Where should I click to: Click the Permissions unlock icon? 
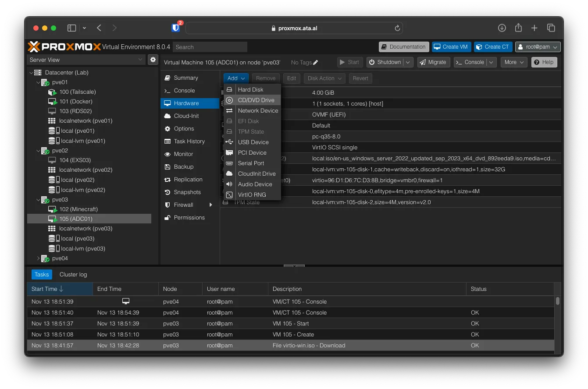167,218
